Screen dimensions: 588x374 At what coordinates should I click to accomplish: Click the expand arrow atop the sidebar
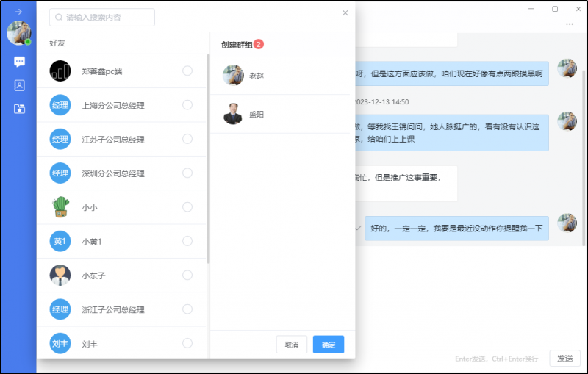18,11
